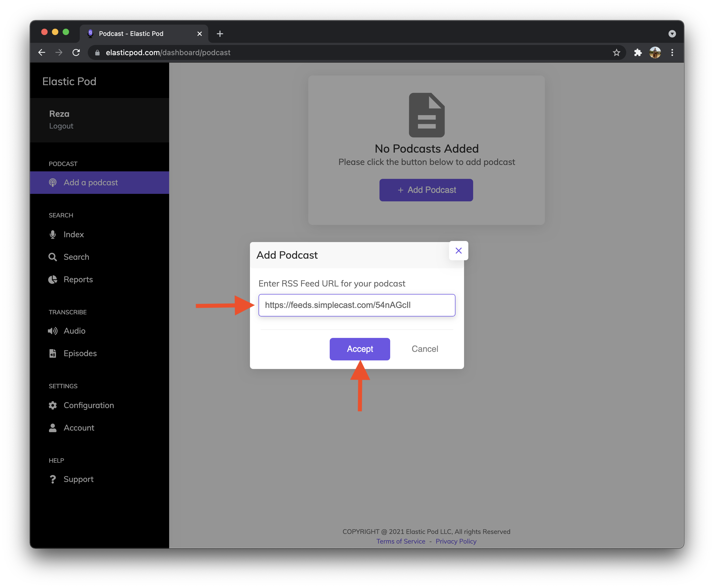Click the speaker icon next to Audio
The width and height of the screenshot is (714, 588).
click(x=52, y=331)
